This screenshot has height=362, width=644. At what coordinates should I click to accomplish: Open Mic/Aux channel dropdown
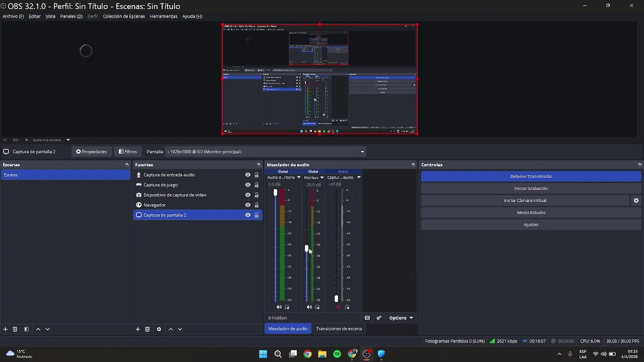pyautogui.click(x=322, y=177)
